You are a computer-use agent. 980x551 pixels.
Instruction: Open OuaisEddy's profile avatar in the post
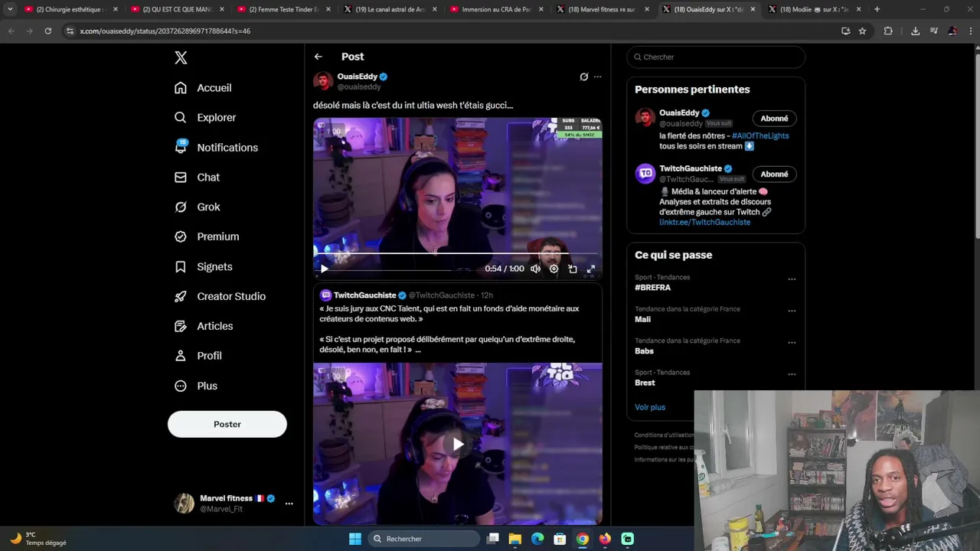[x=323, y=81]
